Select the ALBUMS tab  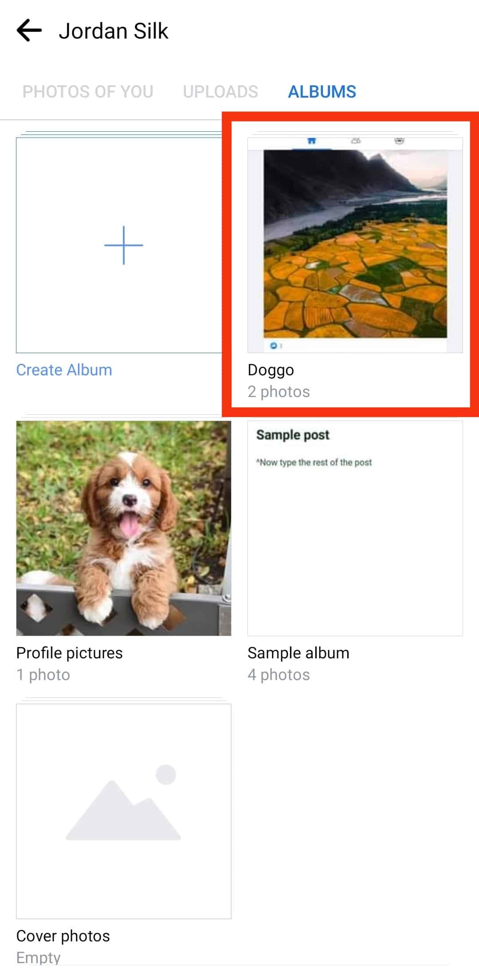(x=322, y=92)
